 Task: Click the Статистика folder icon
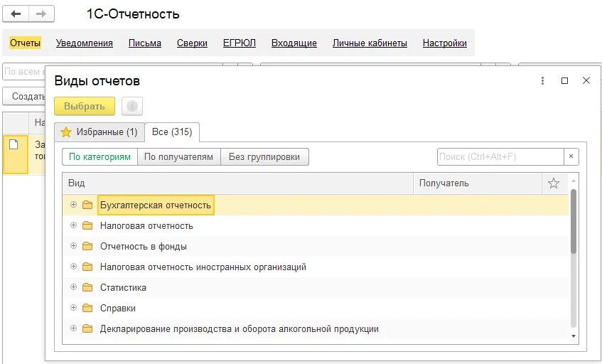point(87,287)
